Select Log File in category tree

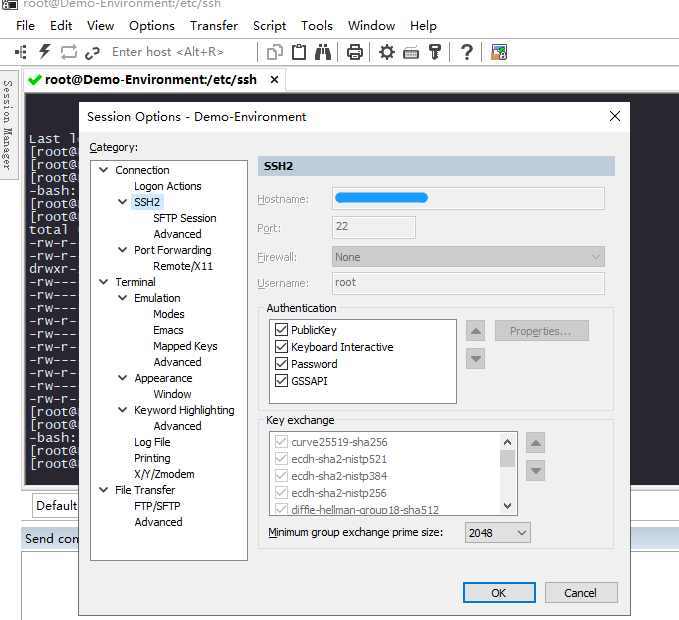tap(152, 442)
